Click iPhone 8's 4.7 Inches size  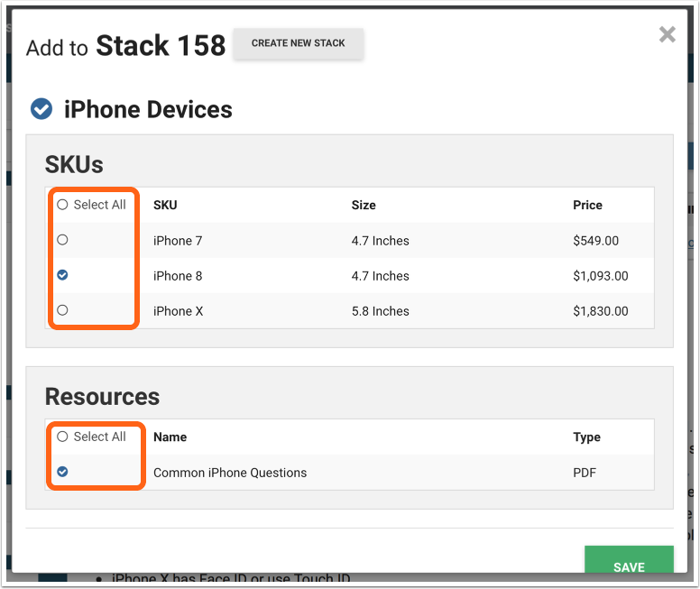[381, 276]
